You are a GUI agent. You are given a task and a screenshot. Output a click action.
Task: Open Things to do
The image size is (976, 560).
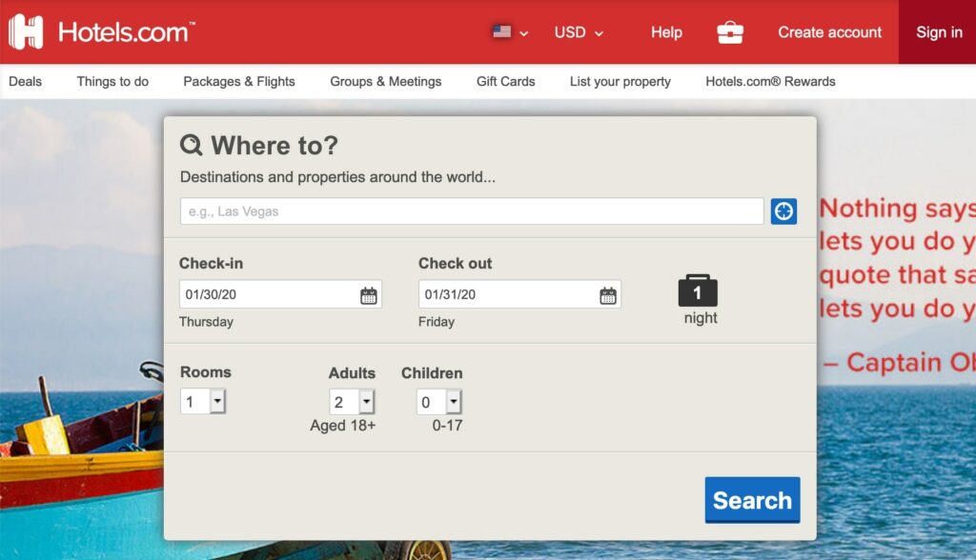tap(112, 82)
